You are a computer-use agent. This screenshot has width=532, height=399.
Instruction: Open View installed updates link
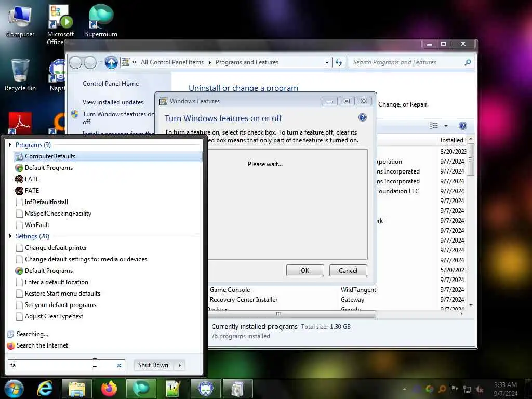click(x=113, y=102)
